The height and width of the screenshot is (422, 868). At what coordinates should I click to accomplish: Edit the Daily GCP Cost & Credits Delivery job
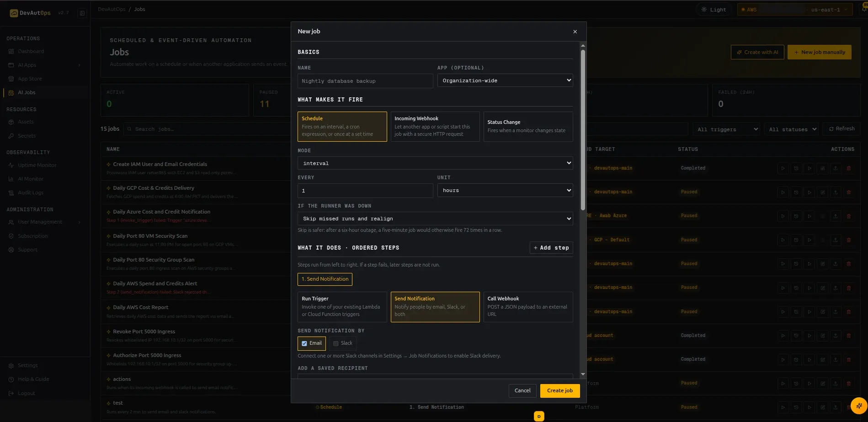click(822, 192)
